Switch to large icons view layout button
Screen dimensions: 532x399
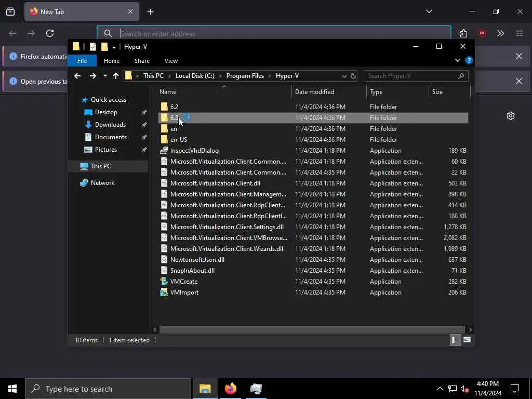[467, 340]
